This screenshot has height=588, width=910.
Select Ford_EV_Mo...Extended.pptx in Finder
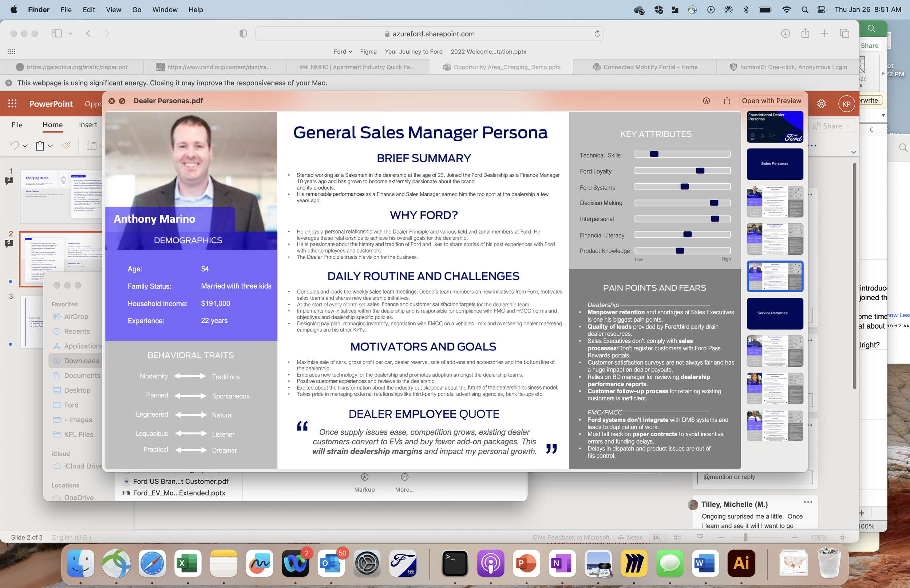179,493
